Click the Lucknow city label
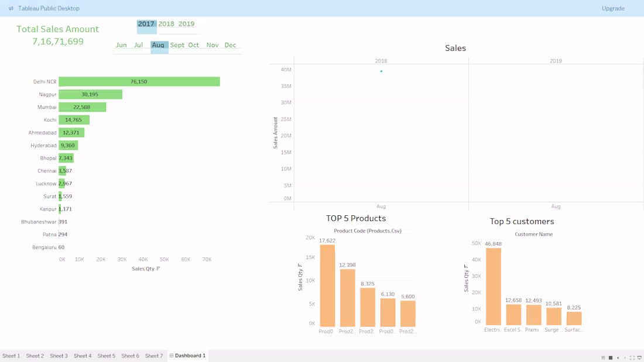This screenshot has width=644, height=362. [46, 184]
